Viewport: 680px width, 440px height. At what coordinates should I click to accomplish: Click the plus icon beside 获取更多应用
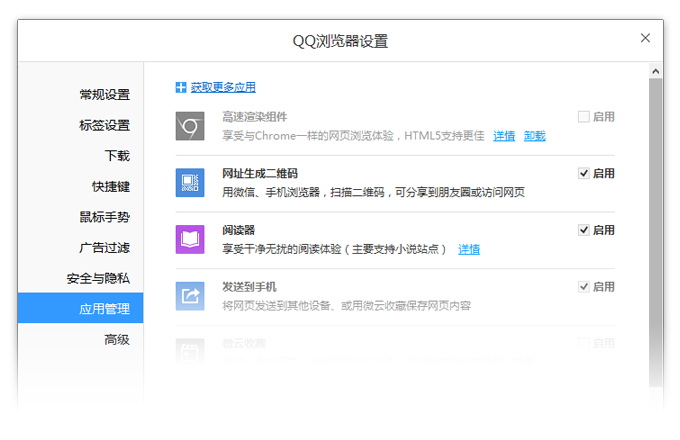tap(180, 87)
